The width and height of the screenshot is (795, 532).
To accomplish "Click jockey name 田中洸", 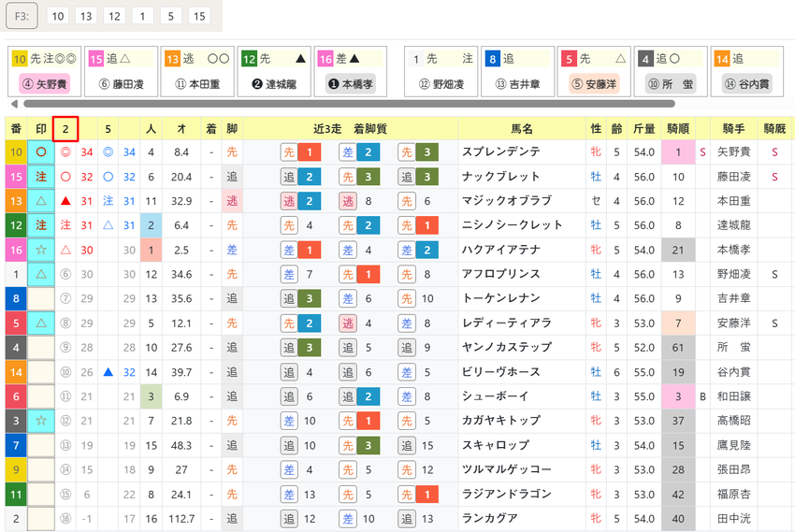I will [x=733, y=518].
